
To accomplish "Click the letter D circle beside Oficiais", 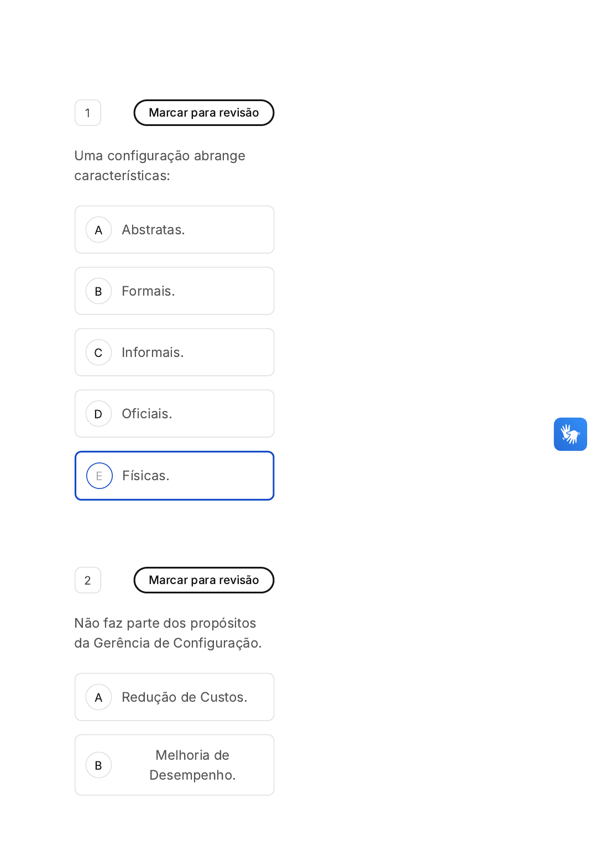I will [99, 414].
